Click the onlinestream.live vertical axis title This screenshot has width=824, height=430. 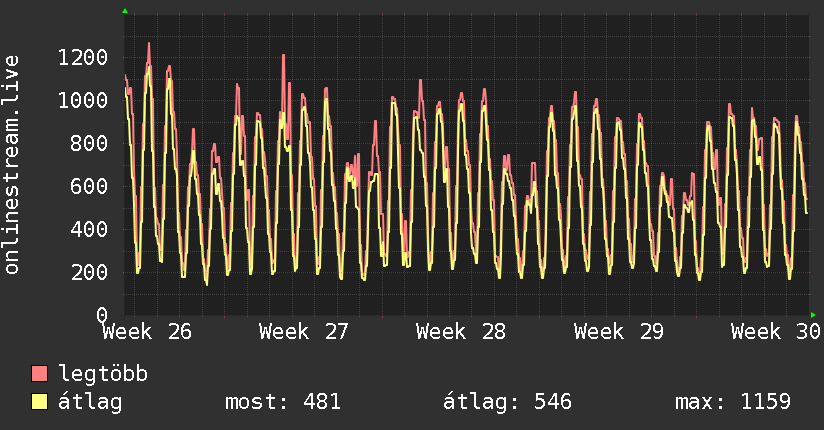tap(11, 165)
